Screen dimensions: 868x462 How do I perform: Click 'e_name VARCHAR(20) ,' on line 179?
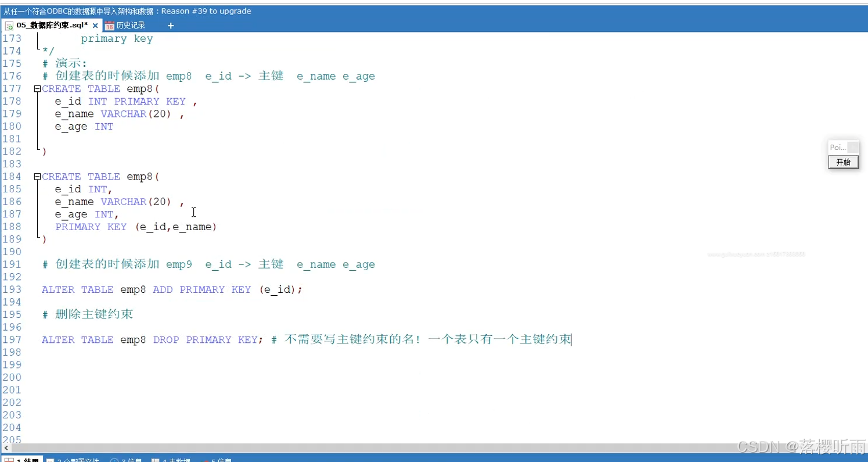click(x=120, y=114)
